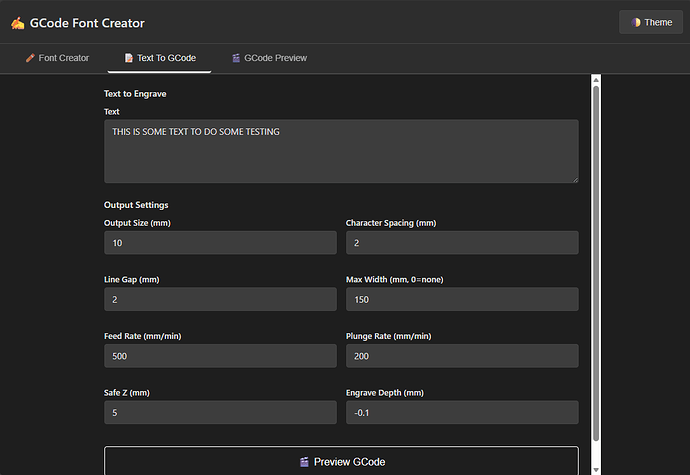Select the Text To GCode tab
690x475 pixels.
pyautogui.click(x=160, y=58)
